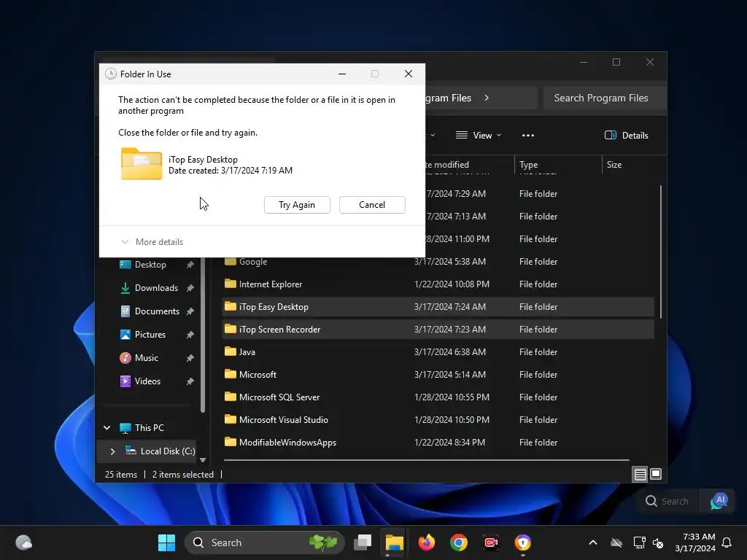Select the iTop Screen Recorder folder
Viewport: 747px width, 560px height.
tap(438, 330)
